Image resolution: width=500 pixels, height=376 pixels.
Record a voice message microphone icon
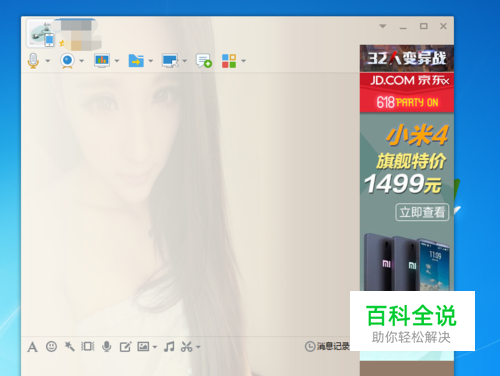tap(107, 347)
